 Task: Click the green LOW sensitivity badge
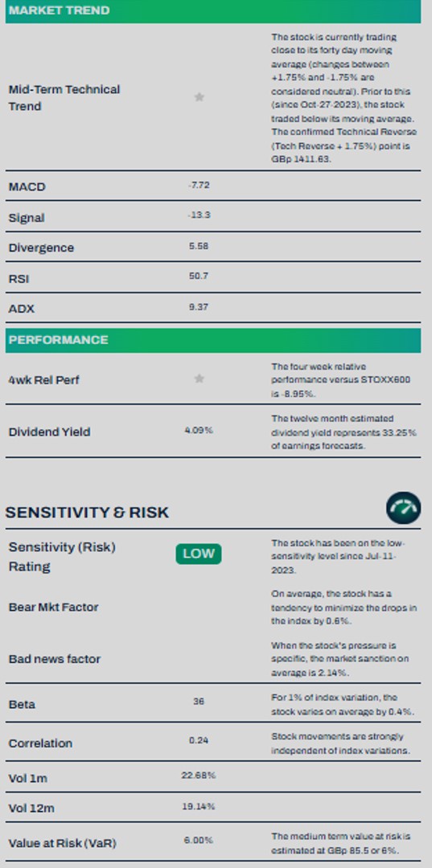click(x=198, y=554)
